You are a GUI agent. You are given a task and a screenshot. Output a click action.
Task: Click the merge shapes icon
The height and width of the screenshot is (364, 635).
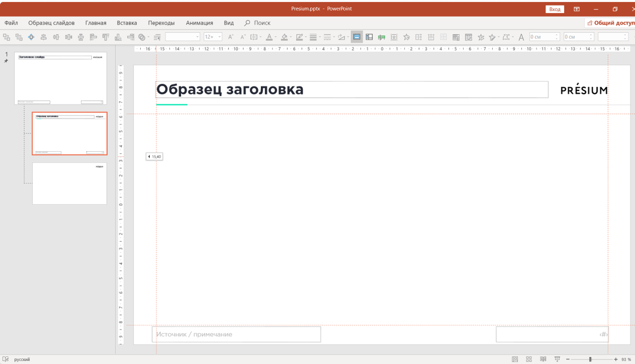(142, 37)
